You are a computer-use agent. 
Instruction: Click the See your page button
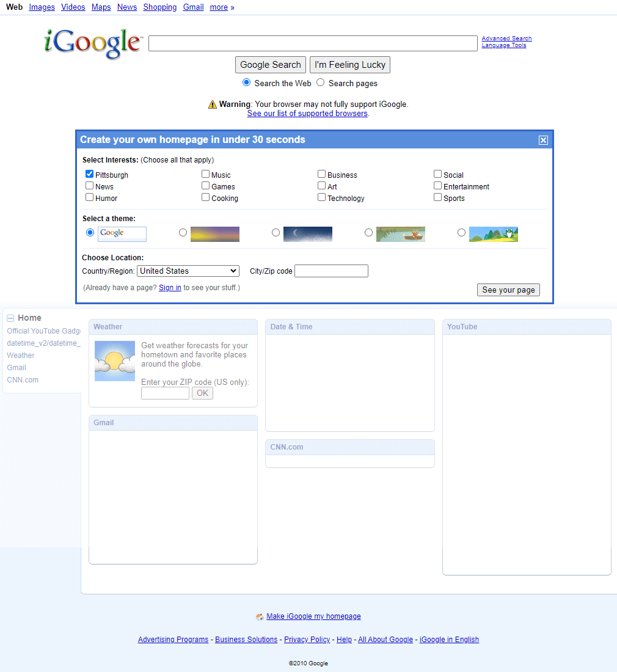(x=508, y=290)
